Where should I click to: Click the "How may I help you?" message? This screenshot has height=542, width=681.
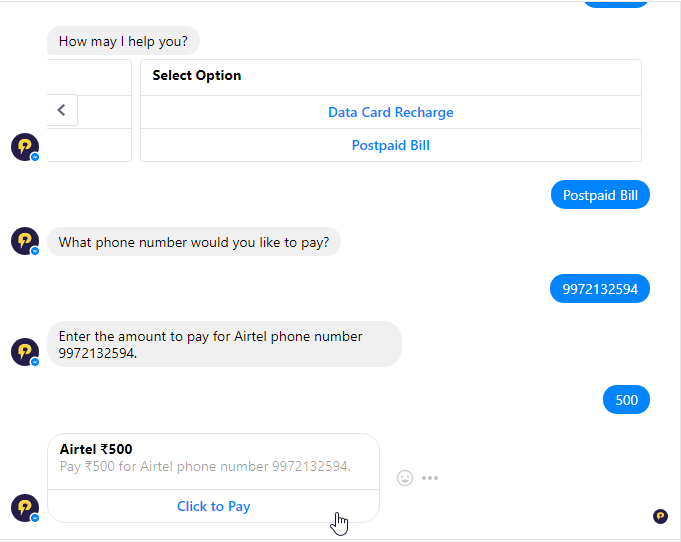(x=129, y=41)
